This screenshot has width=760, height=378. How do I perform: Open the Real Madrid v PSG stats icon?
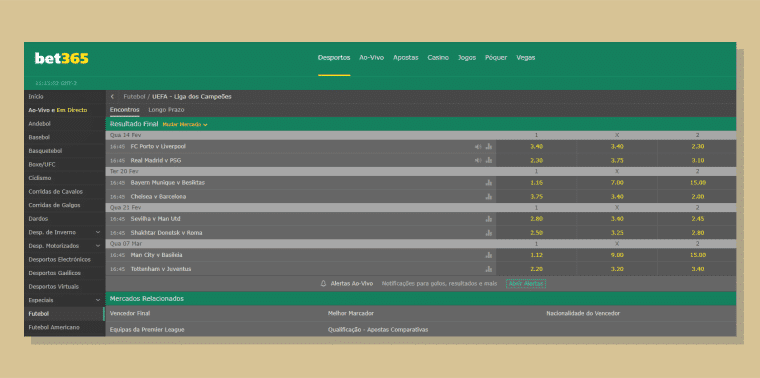pos(489,160)
